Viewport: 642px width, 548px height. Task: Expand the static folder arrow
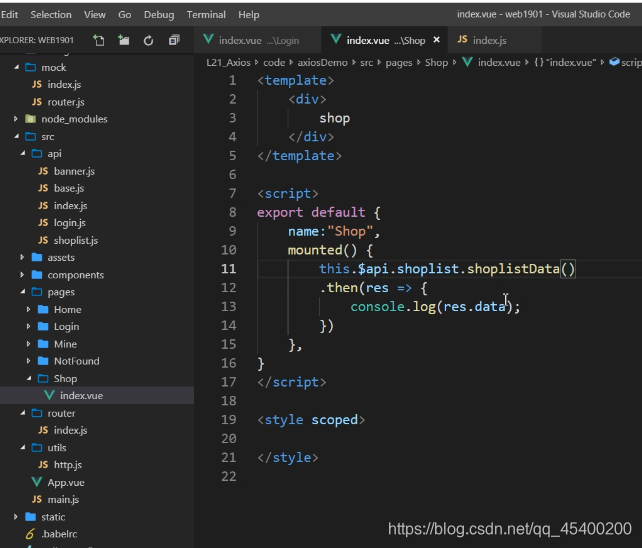[16, 516]
